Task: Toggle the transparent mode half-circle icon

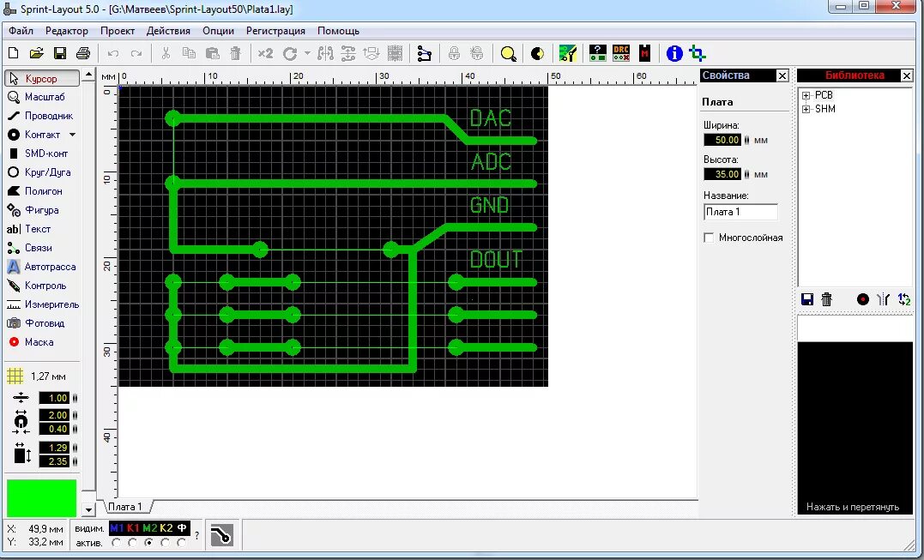Action: 537,53
